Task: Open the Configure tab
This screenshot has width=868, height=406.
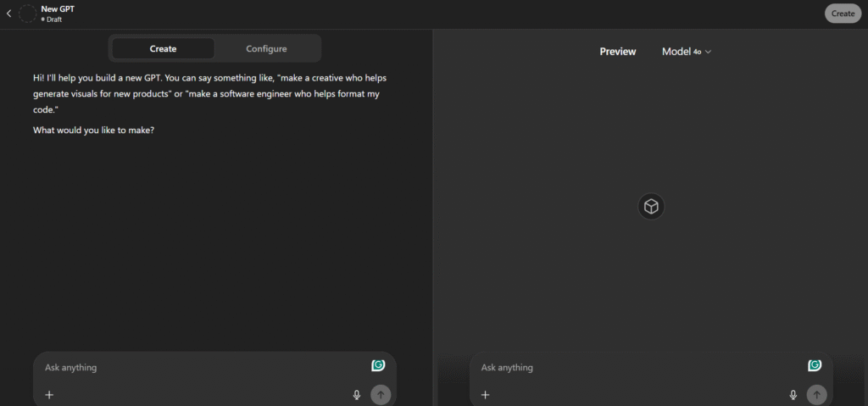Action: coord(266,48)
